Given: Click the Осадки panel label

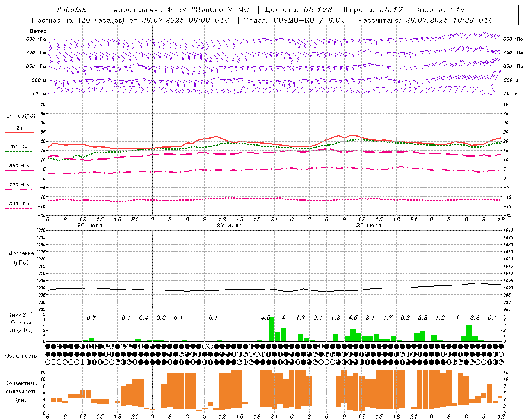Looking at the screenshot, I should [21, 322].
